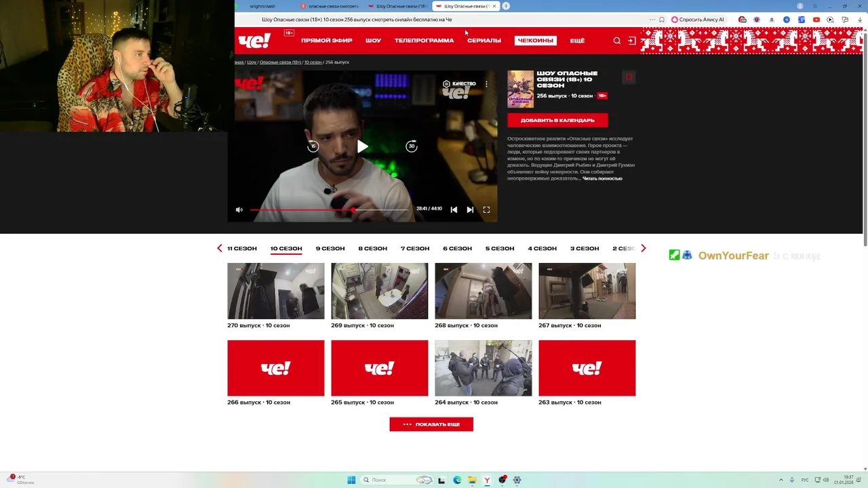The image size is (868, 488).
Task: Play the video with the center play button
Action: [363, 146]
